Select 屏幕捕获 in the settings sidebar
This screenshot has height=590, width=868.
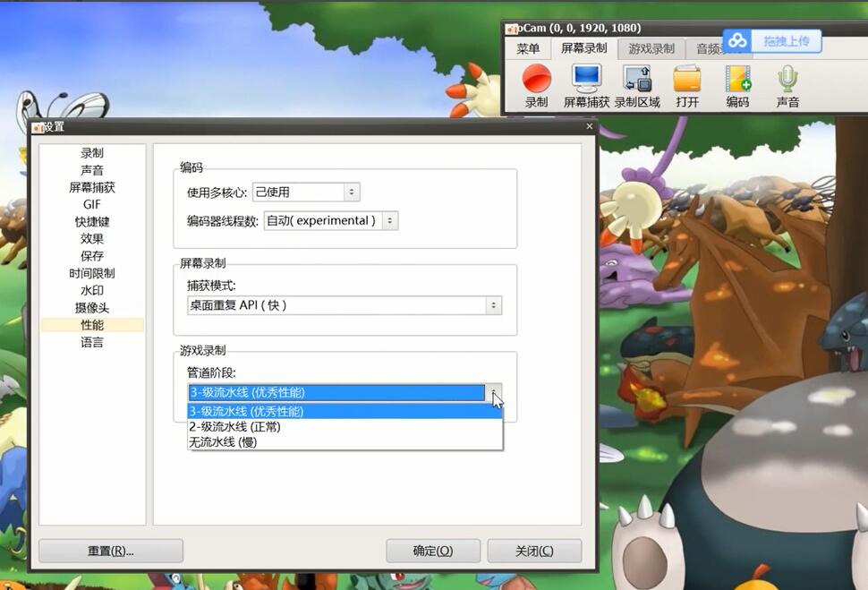coord(92,187)
